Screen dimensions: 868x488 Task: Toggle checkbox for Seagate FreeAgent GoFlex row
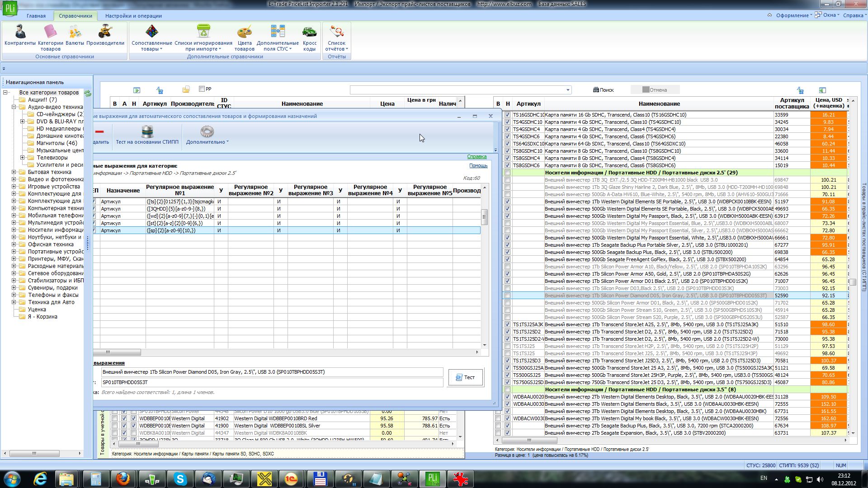[x=507, y=259]
